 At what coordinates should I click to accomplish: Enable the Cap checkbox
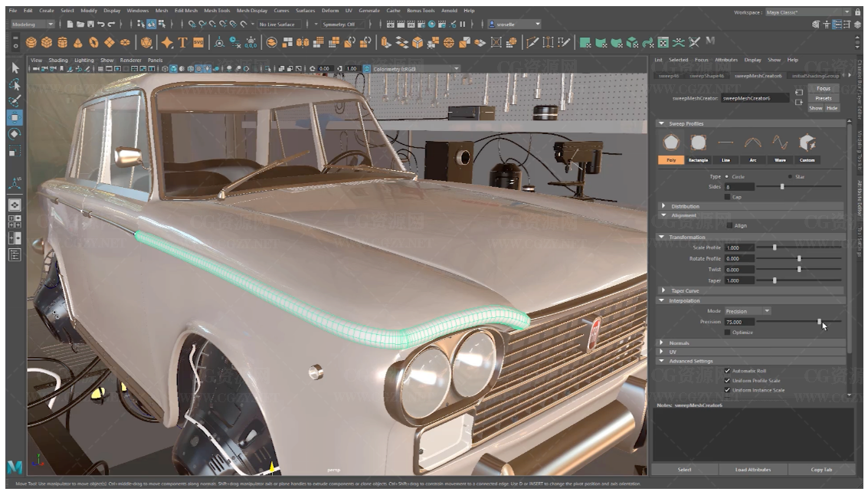pyautogui.click(x=727, y=197)
